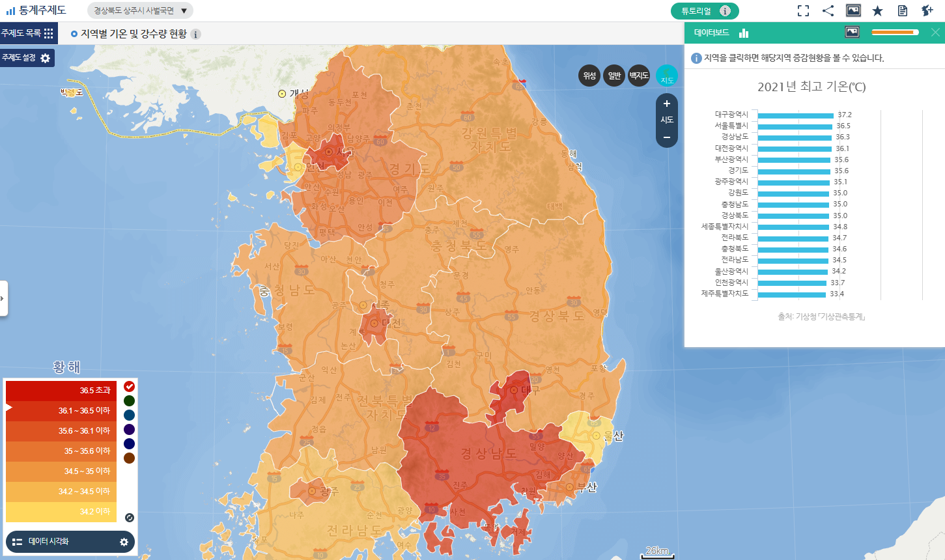Click the 2021년 최고 기온(℃) chart title

coord(811,87)
